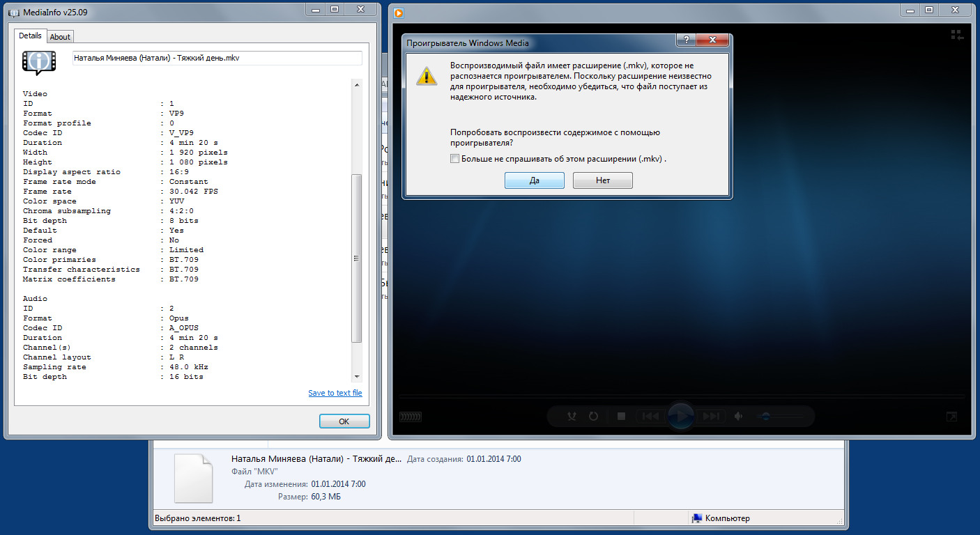The width and height of the screenshot is (980, 535).
Task: Click the Switch to Library icon
Action: [x=956, y=35]
